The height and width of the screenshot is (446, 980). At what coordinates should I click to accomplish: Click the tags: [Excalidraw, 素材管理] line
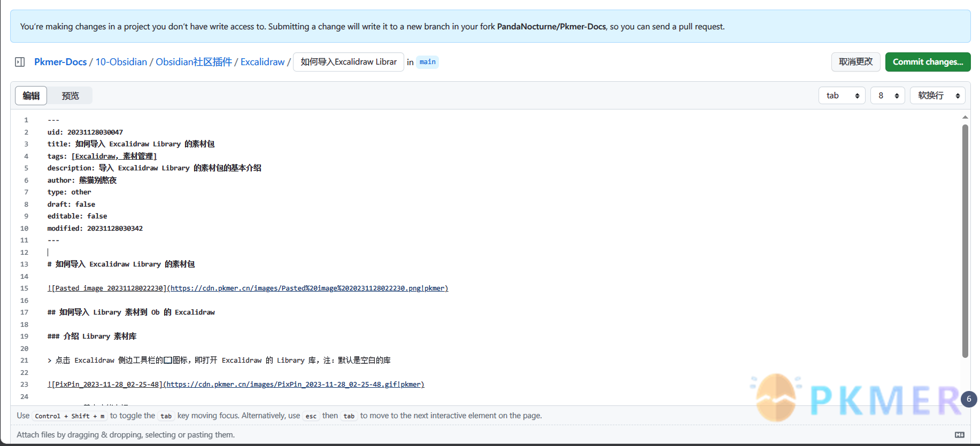[x=102, y=156]
